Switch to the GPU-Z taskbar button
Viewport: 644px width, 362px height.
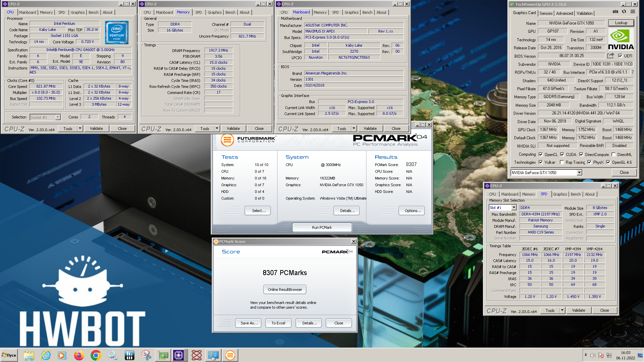pos(163,355)
